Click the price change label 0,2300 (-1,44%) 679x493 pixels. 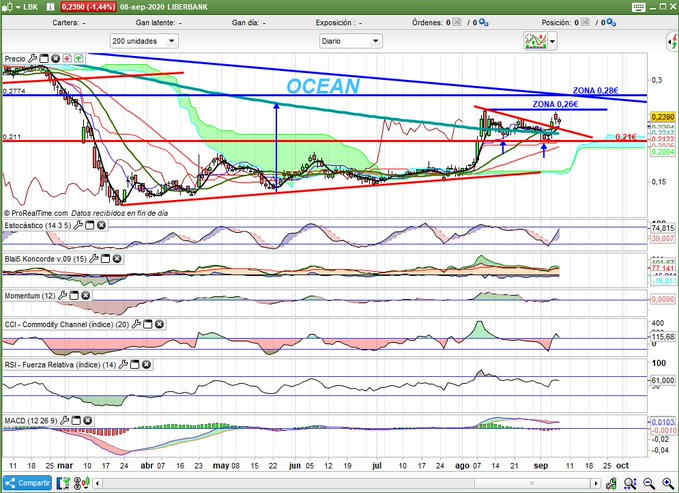click(88, 7)
